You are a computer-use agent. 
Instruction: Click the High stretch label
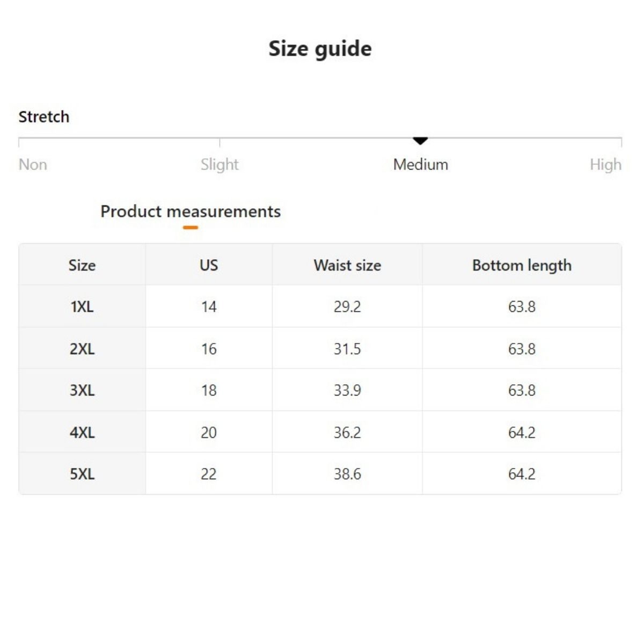click(x=605, y=164)
